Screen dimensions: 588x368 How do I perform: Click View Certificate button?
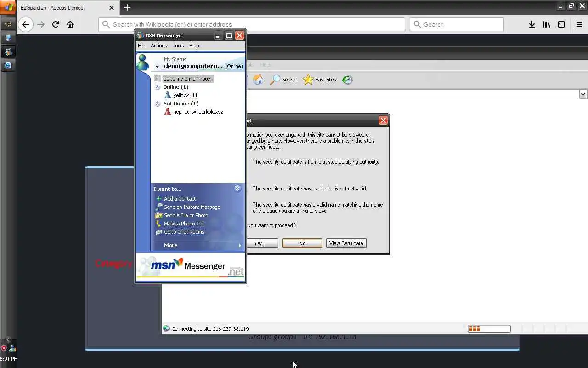[x=346, y=243]
